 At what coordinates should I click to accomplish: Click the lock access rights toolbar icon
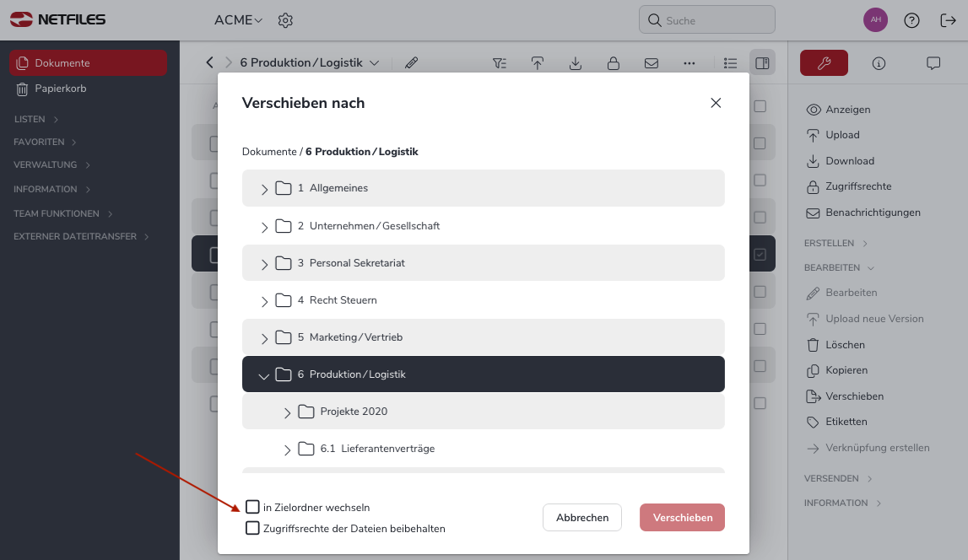coord(613,63)
